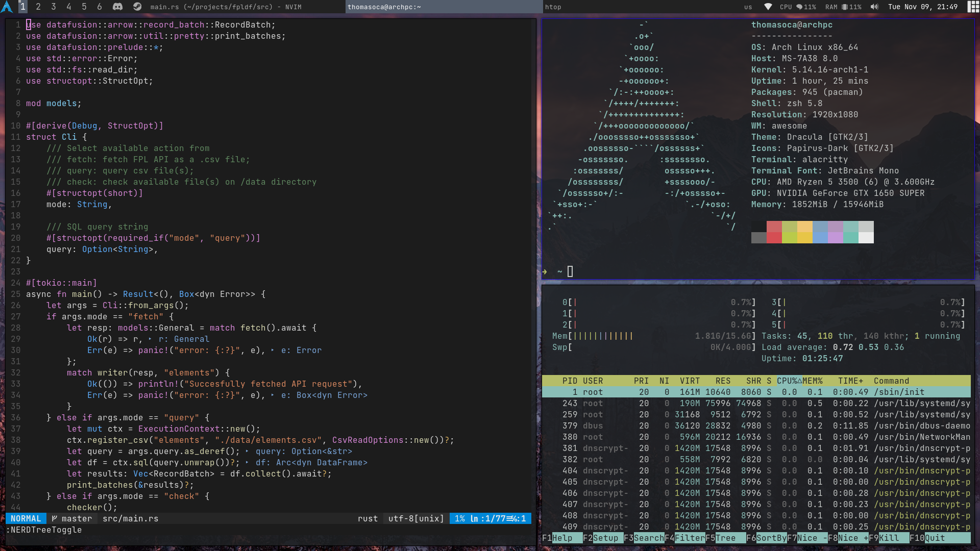The height and width of the screenshot is (551, 980).
Task: Click the volume speaker icon
Action: [x=874, y=7]
